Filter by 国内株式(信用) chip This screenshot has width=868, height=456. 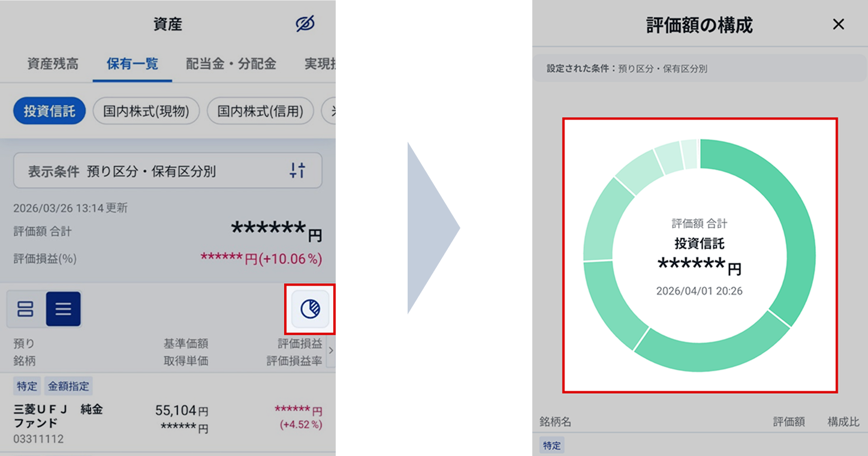tap(260, 111)
